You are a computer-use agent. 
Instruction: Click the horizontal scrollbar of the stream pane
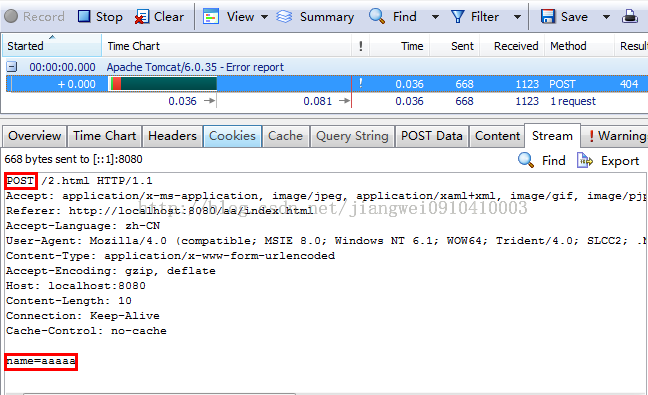(x=159, y=393)
